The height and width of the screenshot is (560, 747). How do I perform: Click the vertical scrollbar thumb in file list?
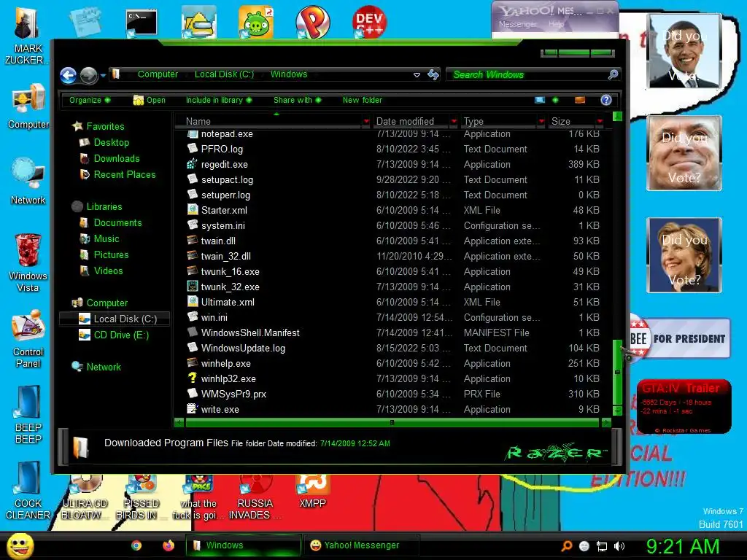617,371
